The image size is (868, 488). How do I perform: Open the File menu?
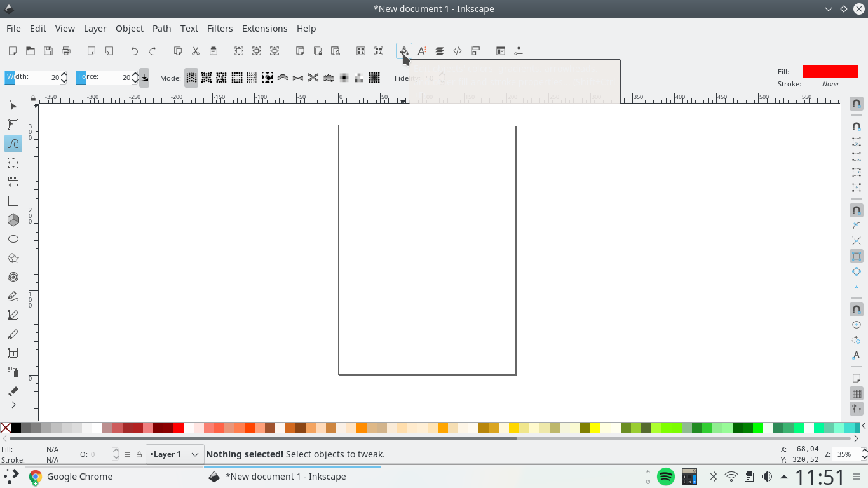tap(13, 29)
